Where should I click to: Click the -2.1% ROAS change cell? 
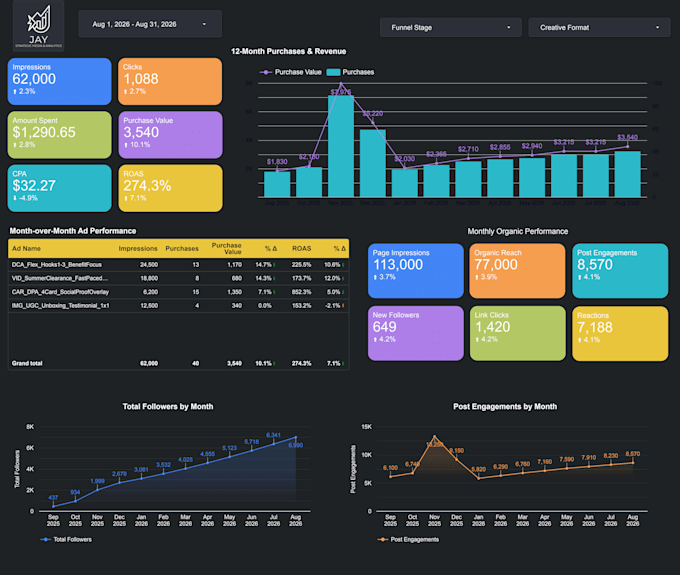(333, 306)
